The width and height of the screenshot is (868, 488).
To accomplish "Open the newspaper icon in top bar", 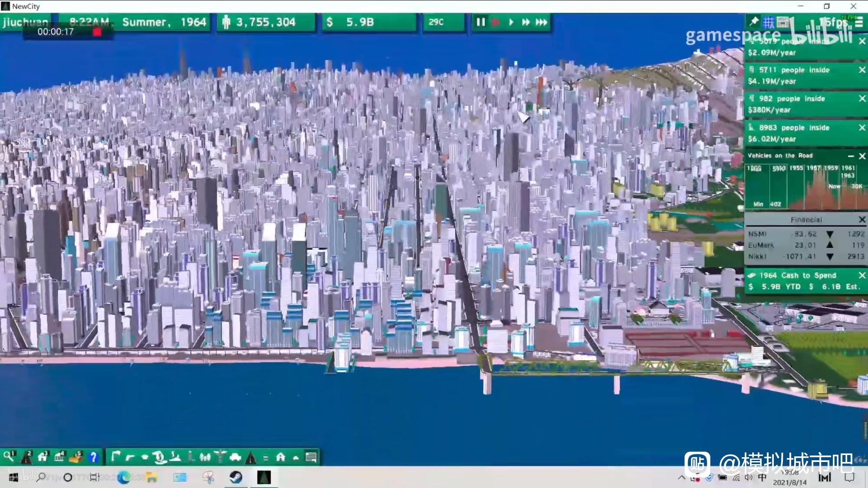I will 783,22.
